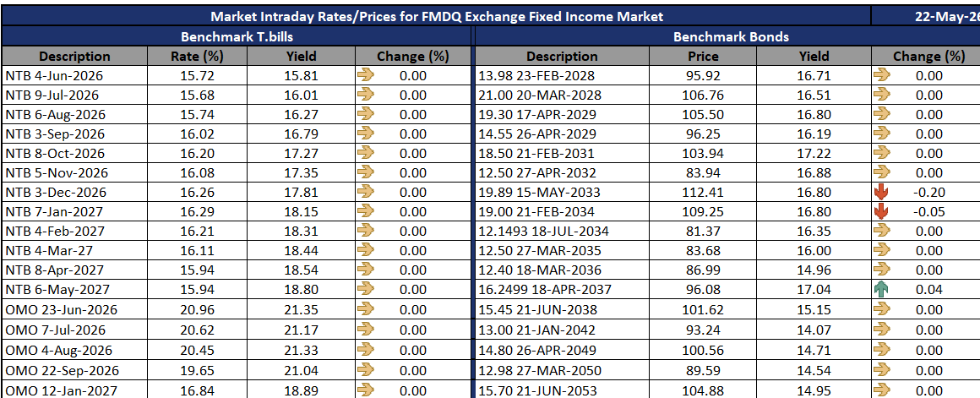Click the arrow icon in OMO 4-Aug-2026 row
Viewport: 980px width, 398px height.
point(366,350)
